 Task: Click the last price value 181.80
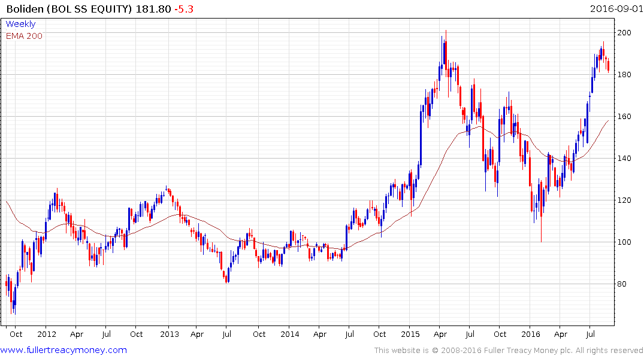pyautogui.click(x=153, y=8)
